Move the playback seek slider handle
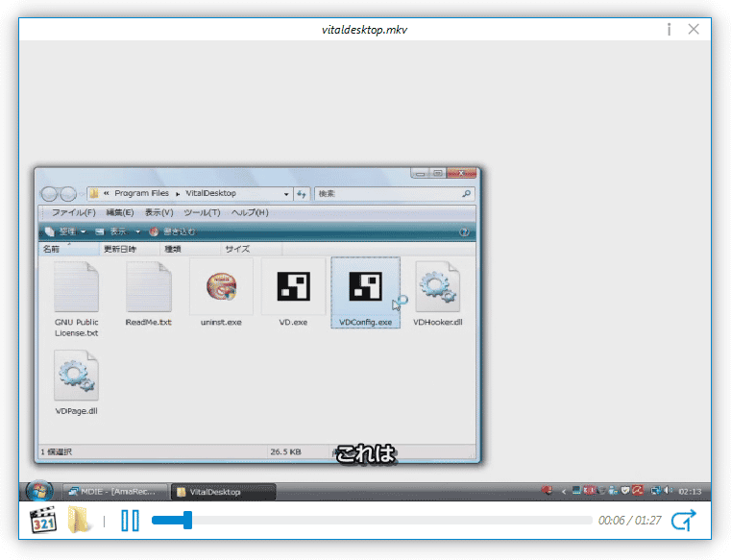This screenshot has width=731, height=560. click(187, 521)
